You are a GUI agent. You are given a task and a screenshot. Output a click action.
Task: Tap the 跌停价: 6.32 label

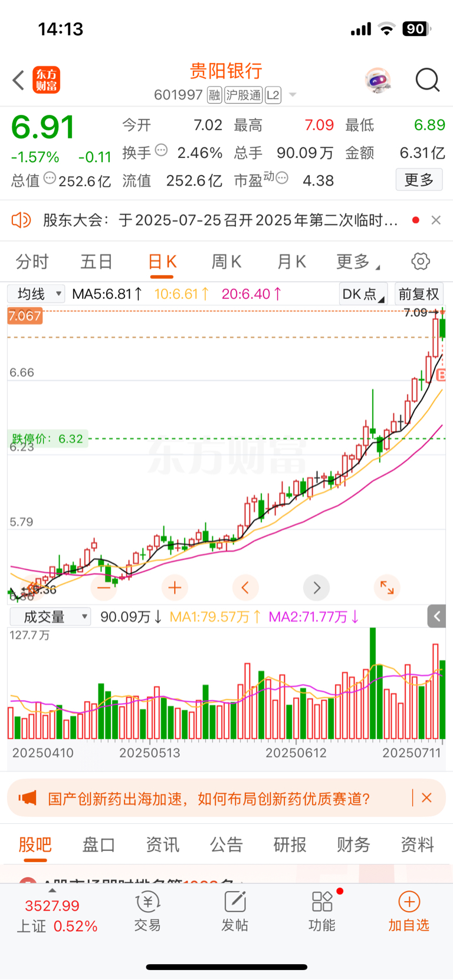pyautogui.click(x=48, y=438)
